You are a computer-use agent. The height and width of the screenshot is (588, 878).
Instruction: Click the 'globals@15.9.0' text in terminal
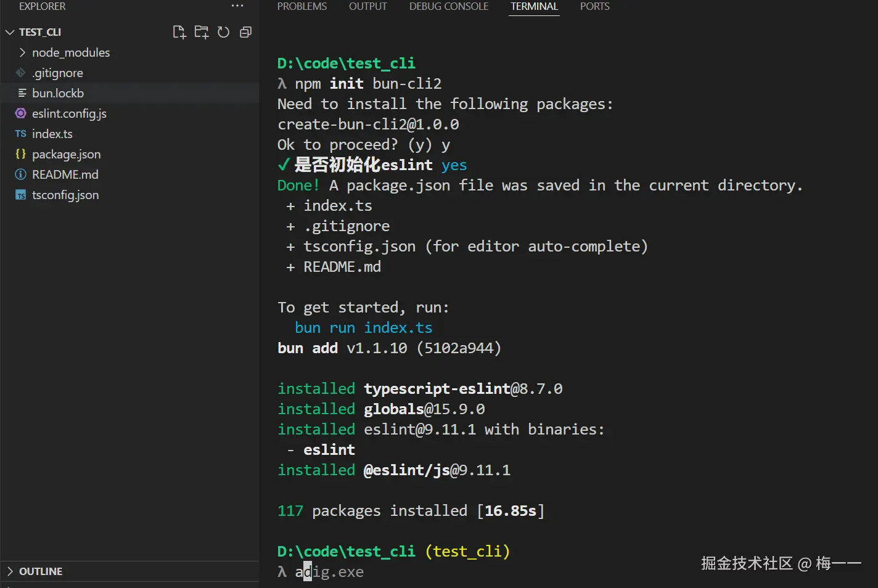(x=424, y=409)
